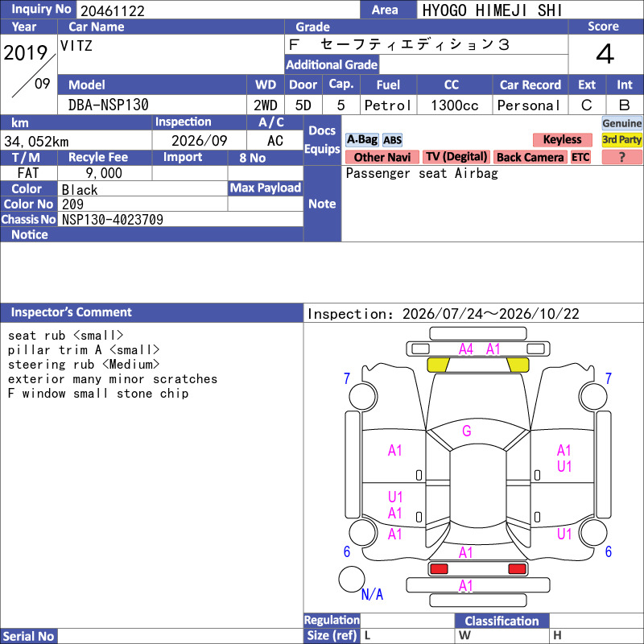Click the Max Payload label
The height and width of the screenshot is (644, 644).
point(266,188)
